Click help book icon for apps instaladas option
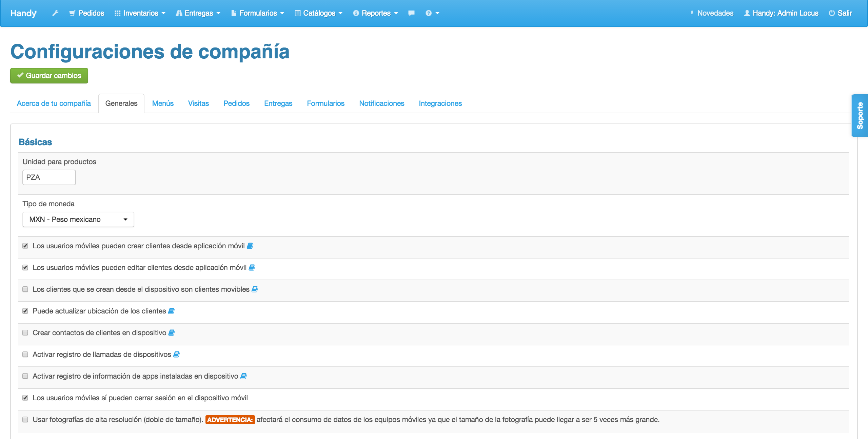This screenshot has width=868, height=439. [x=243, y=376]
